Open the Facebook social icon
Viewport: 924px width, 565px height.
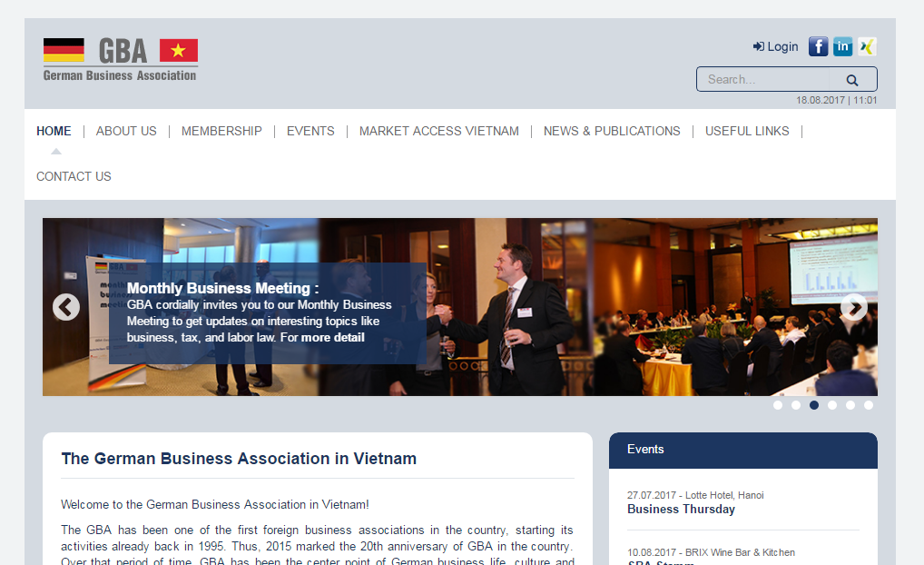(x=818, y=46)
